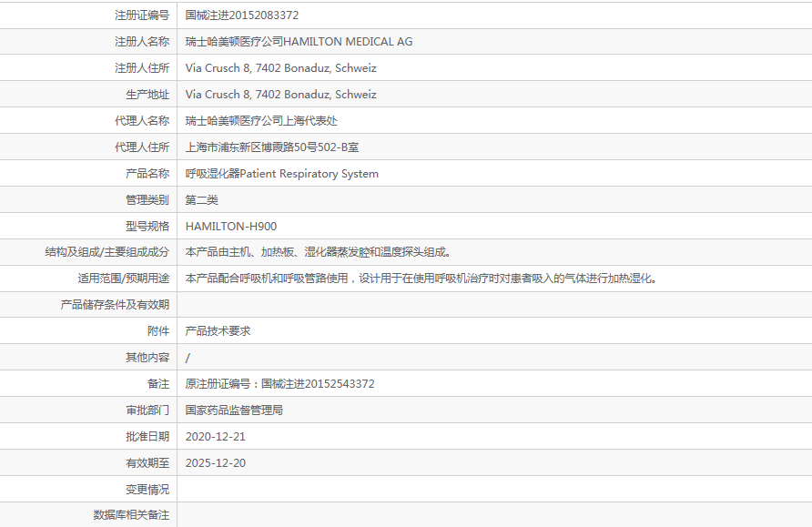Screen dimensions: 812x527
Task: Select expiry date 2025-12-20
Action: pyautogui.click(x=216, y=463)
